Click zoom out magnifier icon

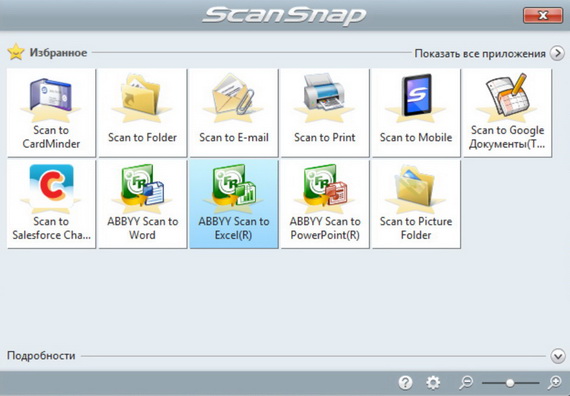466,382
